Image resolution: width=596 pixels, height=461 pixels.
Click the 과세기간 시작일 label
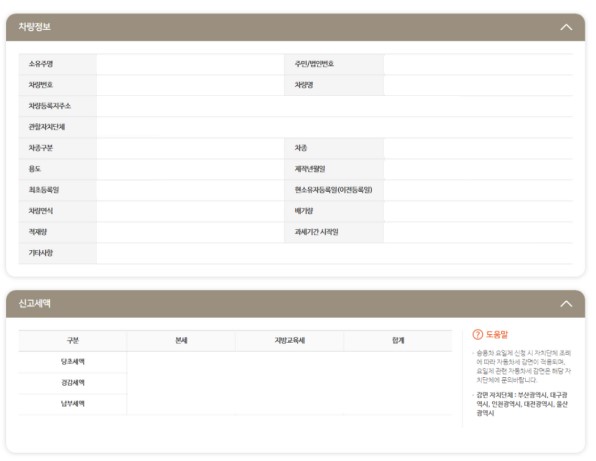point(316,232)
